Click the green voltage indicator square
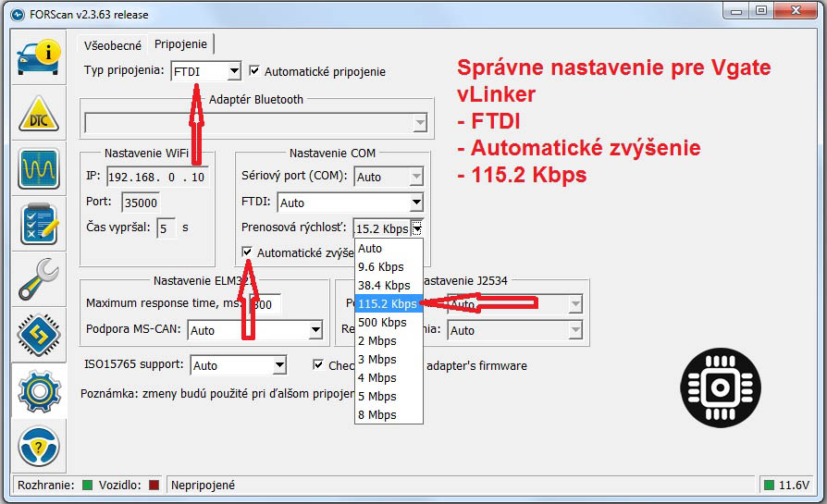The height and width of the screenshot is (504, 827). [x=769, y=485]
